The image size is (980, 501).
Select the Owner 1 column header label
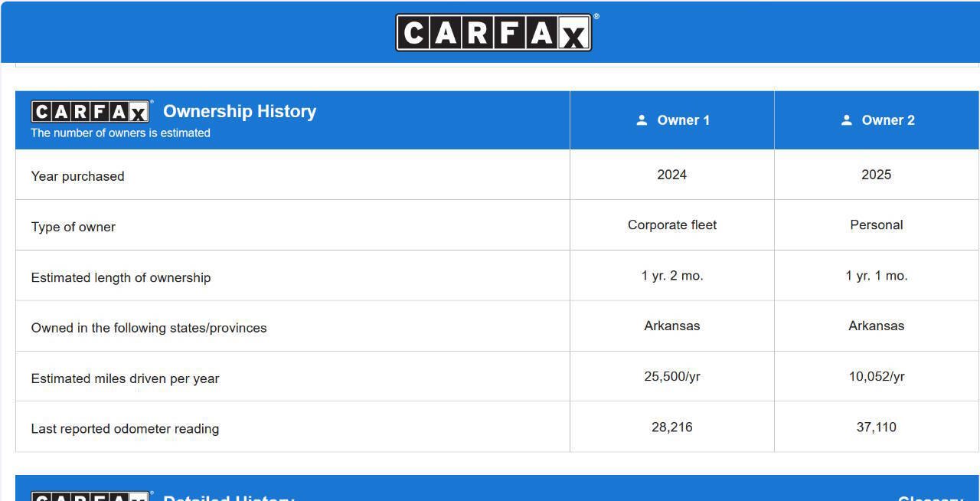coord(683,120)
